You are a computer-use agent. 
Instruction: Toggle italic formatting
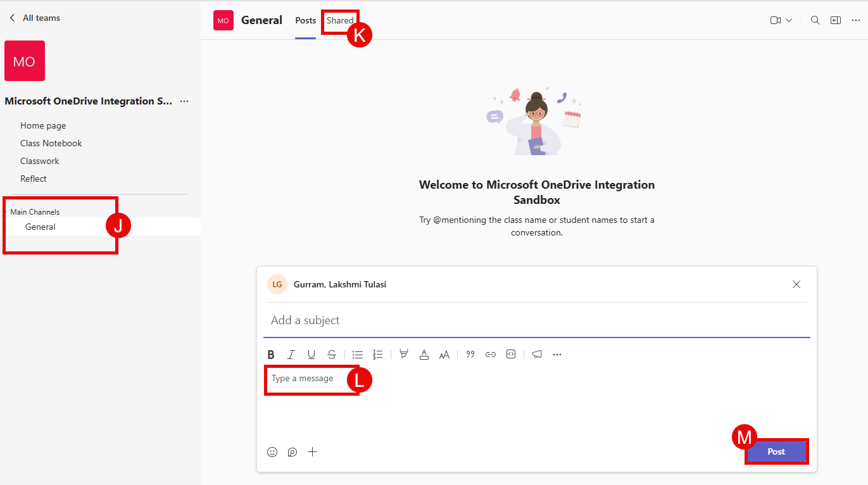(x=291, y=355)
